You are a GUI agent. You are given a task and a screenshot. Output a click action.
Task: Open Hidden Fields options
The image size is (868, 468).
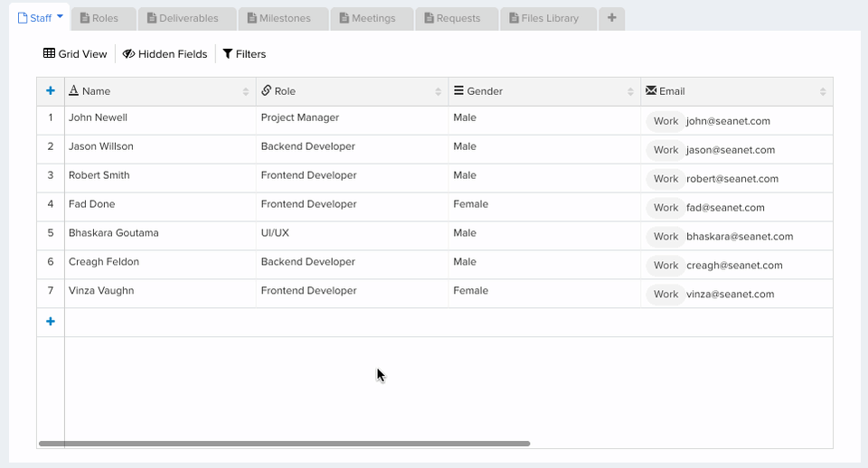point(165,53)
